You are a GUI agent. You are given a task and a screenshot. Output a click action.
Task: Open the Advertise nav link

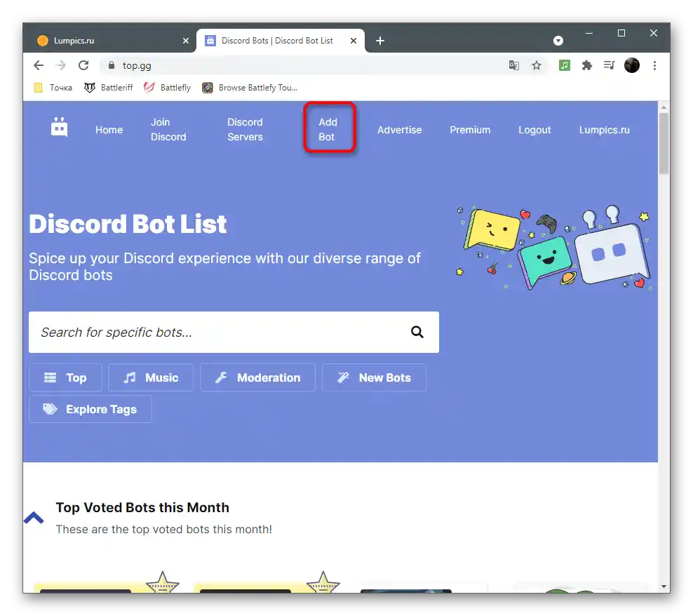pyautogui.click(x=400, y=130)
